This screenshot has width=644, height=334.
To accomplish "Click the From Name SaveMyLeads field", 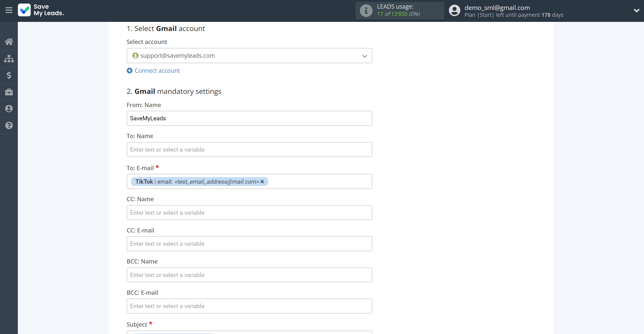I will pyautogui.click(x=250, y=118).
